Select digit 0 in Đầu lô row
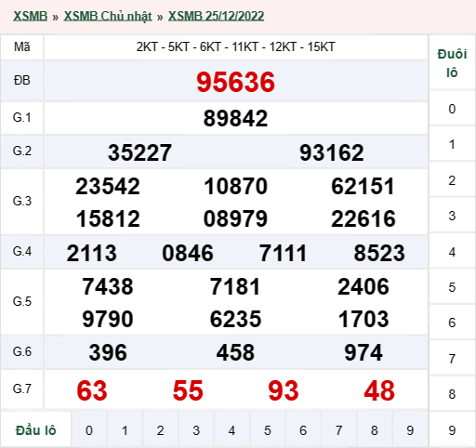This screenshot has height=448, width=476. coord(89,430)
